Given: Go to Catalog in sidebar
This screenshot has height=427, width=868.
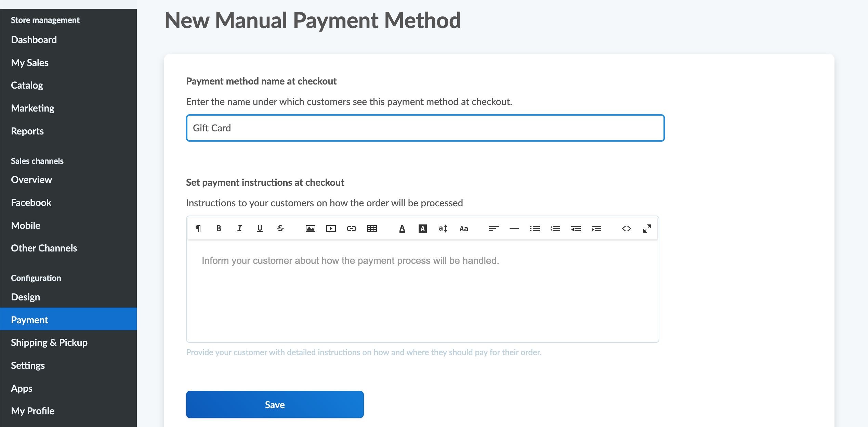Looking at the screenshot, I should point(27,85).
